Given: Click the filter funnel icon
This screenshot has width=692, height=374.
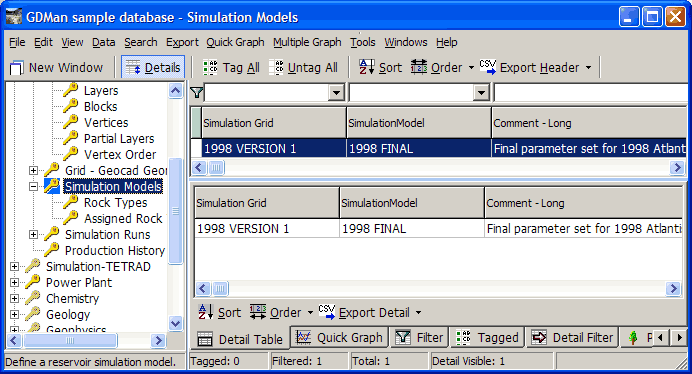Looking at the screenshot, I should click(x=196, y=92).
